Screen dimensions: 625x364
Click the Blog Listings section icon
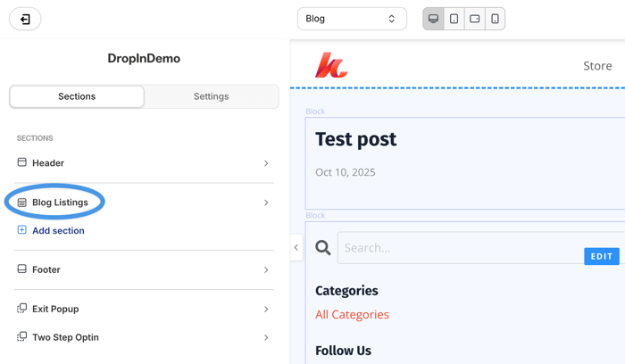point(22,203)
